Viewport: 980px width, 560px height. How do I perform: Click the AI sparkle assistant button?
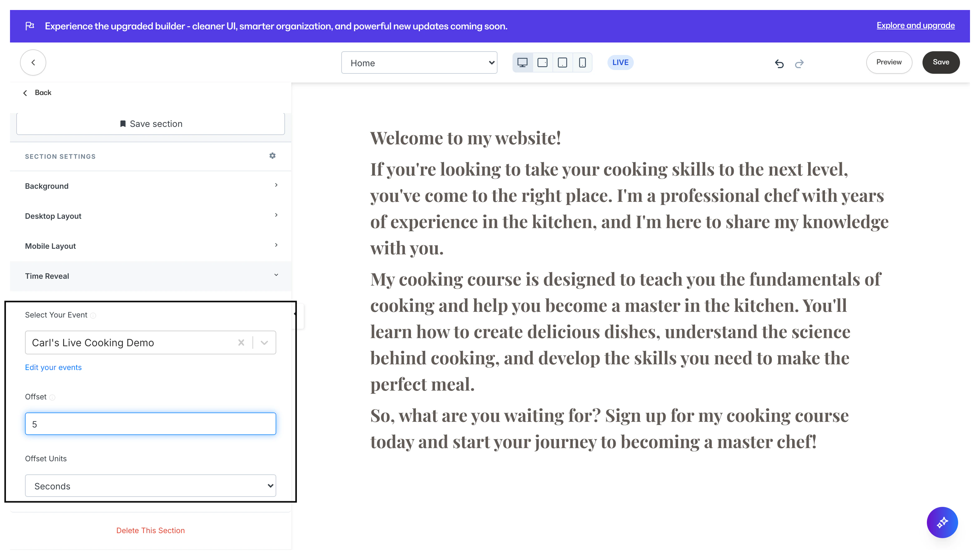[x=942, y=522]
